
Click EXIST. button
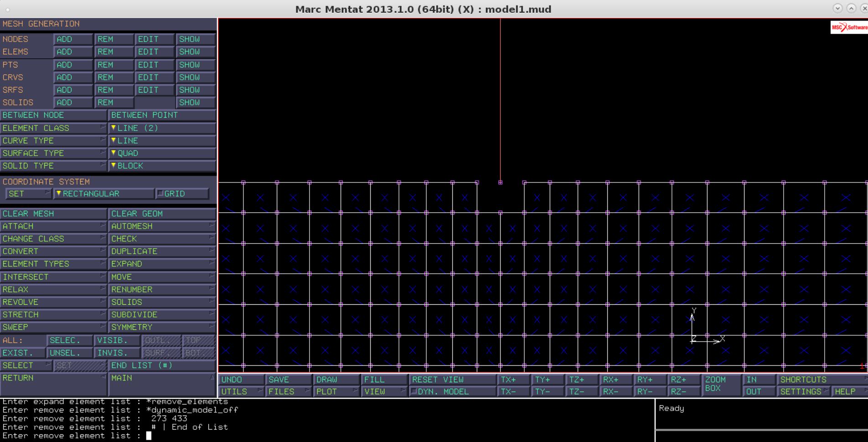click(x=23, y=353)
